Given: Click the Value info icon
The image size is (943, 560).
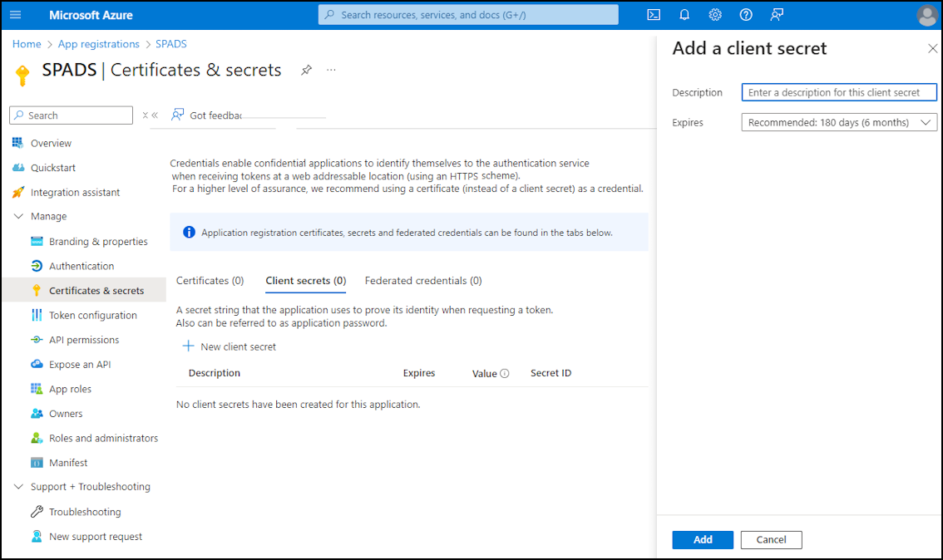Looking at the screenshot, I should [x=505, y=373].
